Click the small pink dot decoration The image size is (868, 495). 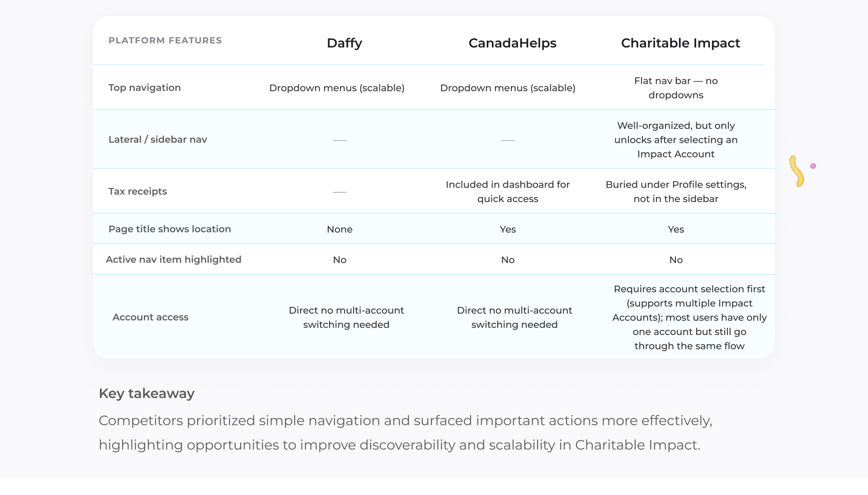(813, 166)
